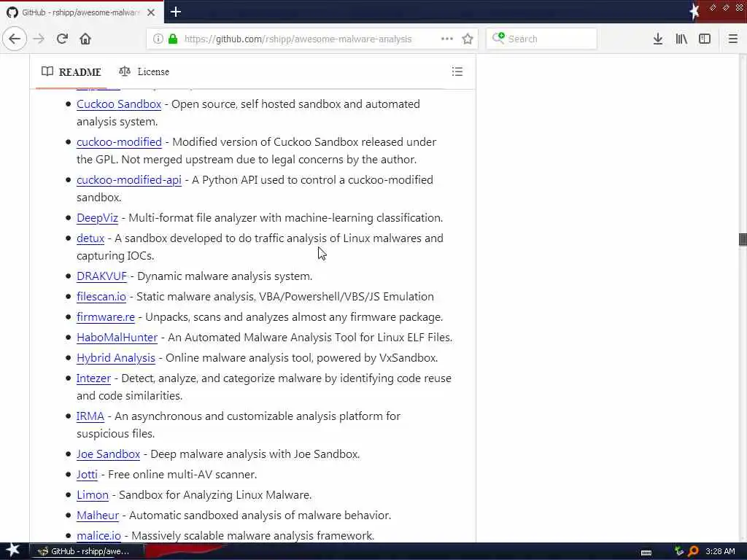Screen dimensions: 747x560
Task: Open the Hybrid Analysis link
Action: (x=116, y=358)
